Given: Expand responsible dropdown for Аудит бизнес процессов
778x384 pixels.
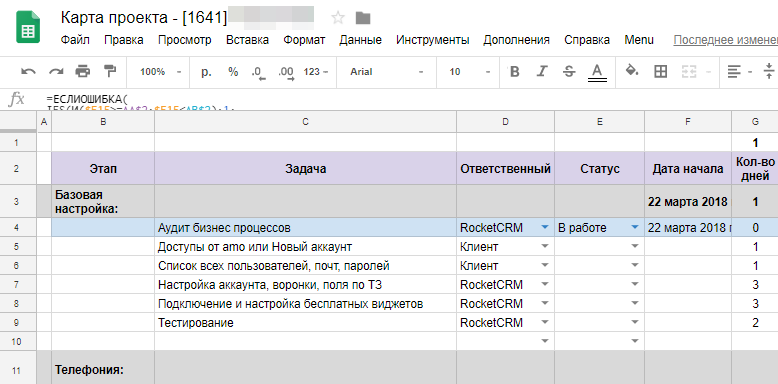Looking at the screenshot, I should tap(545, 228).
